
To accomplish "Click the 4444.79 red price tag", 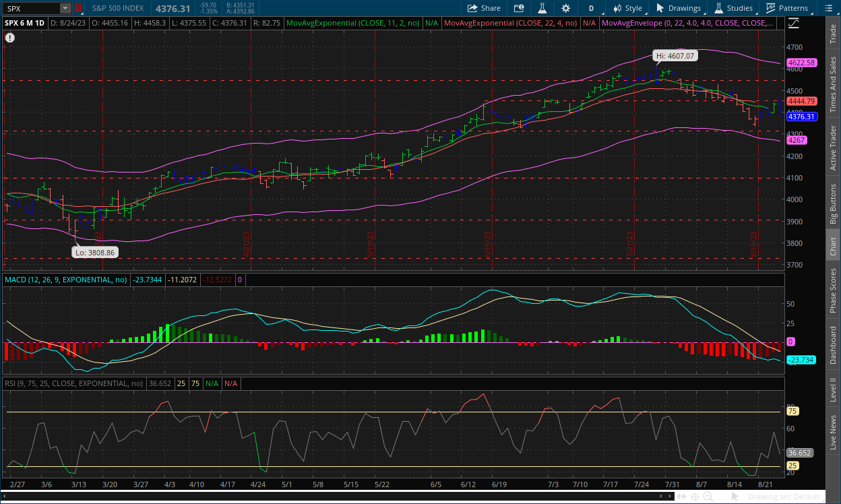I will tap(801, 100).
